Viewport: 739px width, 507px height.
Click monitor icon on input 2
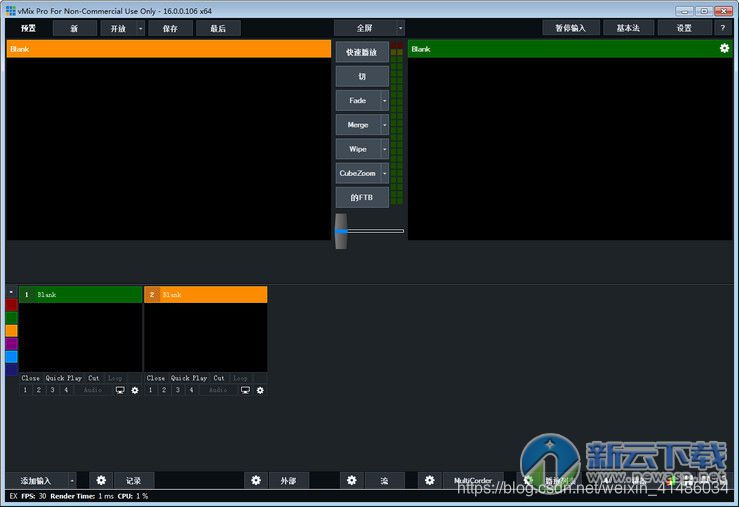tap(246, 390)
